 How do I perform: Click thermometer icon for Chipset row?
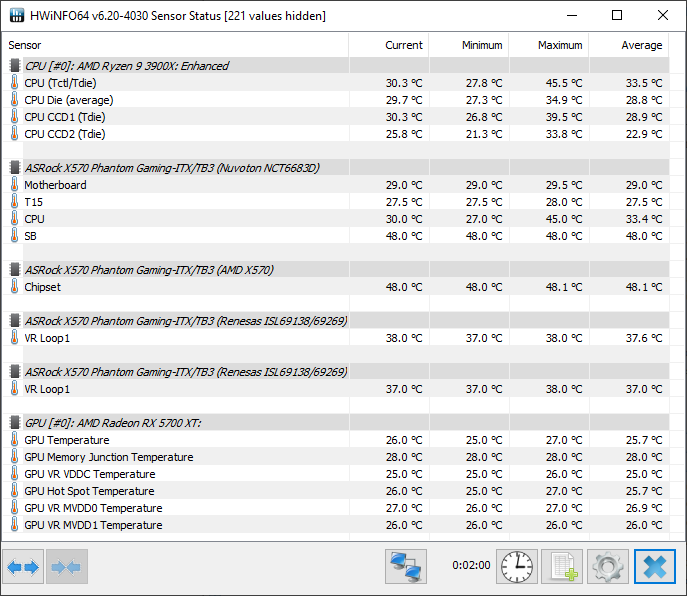coord(14,287)
